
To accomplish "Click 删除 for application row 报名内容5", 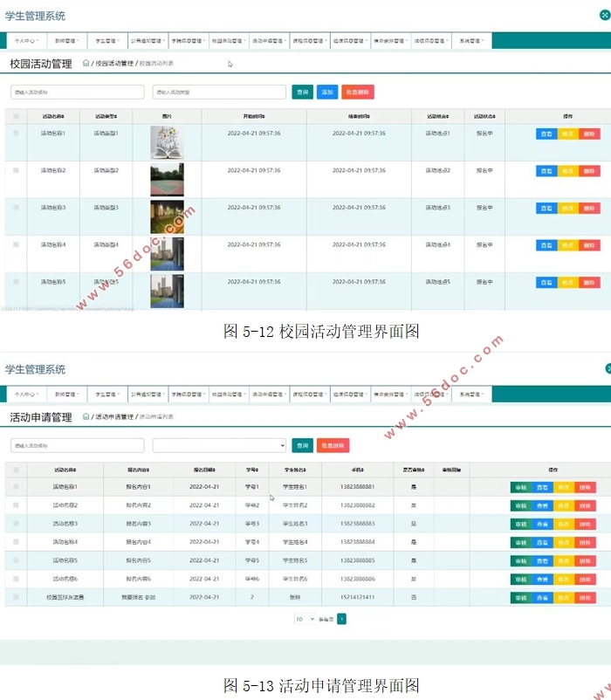I will (x=585, y=561).
